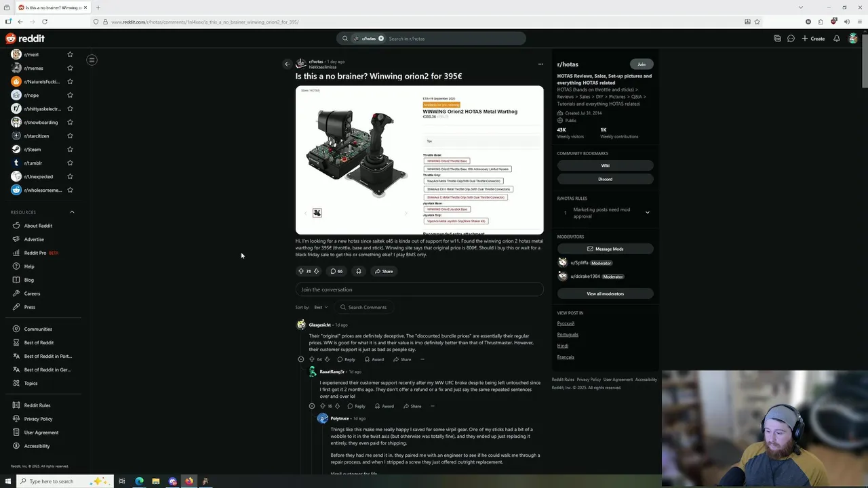Collapse the Resources section
868x488 pixels.
(72, 212)
